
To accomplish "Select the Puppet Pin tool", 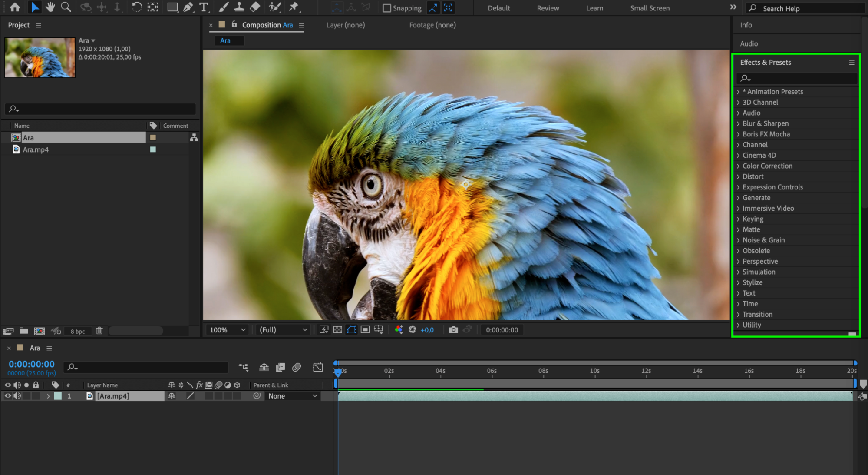I will pos(294,7).
